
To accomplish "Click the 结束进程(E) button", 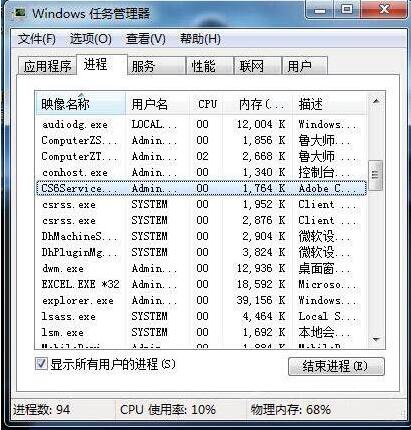I will pos(336,366).
